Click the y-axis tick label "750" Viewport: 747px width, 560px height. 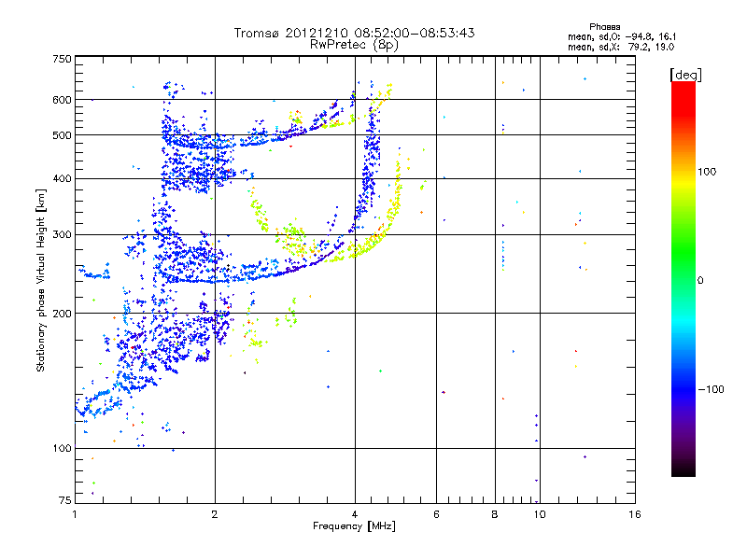pos(62,59)
